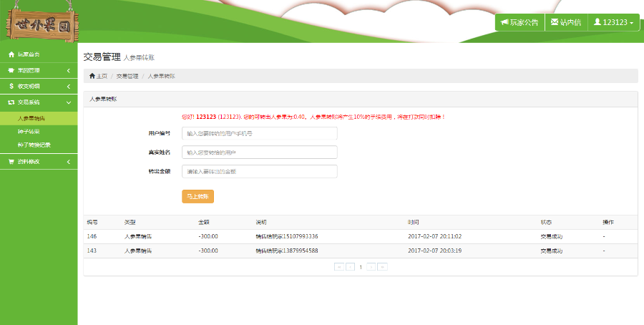Click the user silhouette icon beside 123123
The image size is (644, 325).
597,21
